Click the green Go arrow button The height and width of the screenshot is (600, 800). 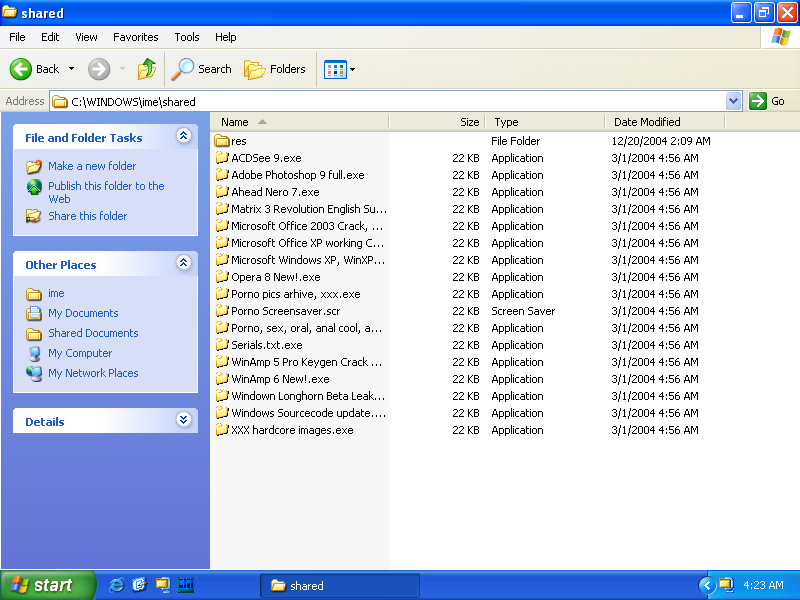point(758,101)
